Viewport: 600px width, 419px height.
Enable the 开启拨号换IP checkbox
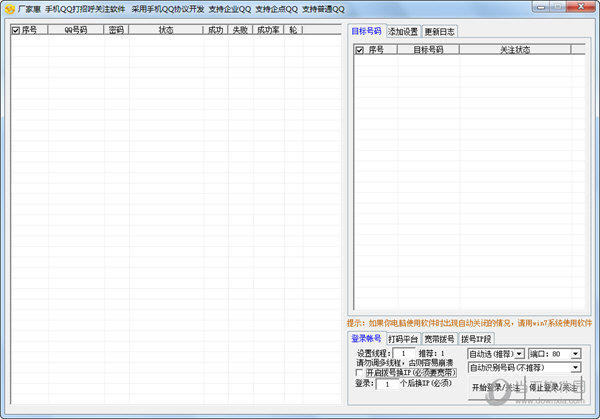[x=361, y=373]
